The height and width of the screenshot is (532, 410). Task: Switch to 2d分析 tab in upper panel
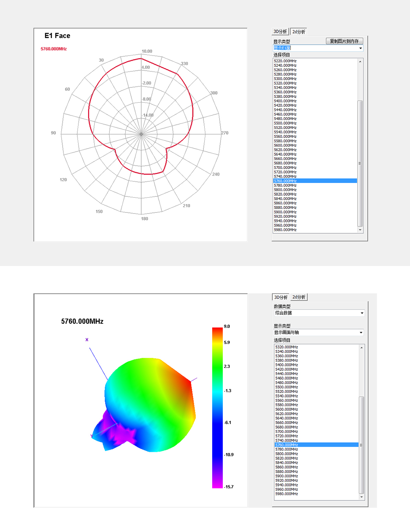click(299, 32)
